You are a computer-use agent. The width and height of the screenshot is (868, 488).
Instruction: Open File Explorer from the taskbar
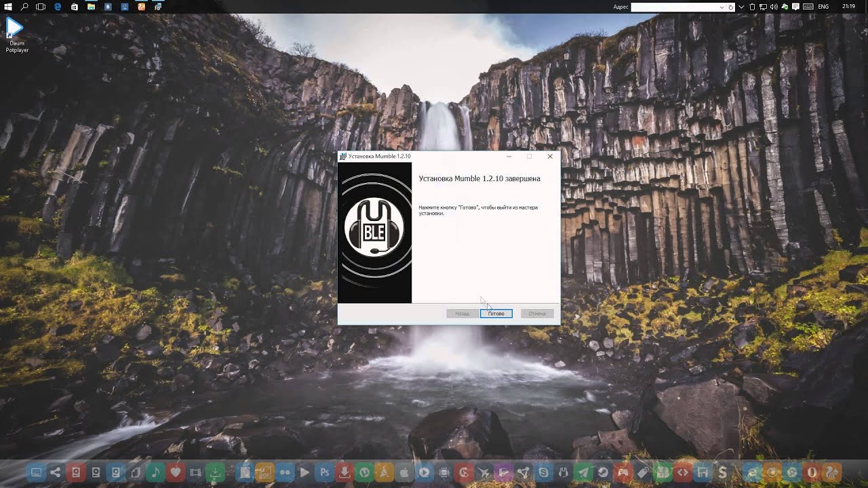pyautogui.click(x=91, y=6)
